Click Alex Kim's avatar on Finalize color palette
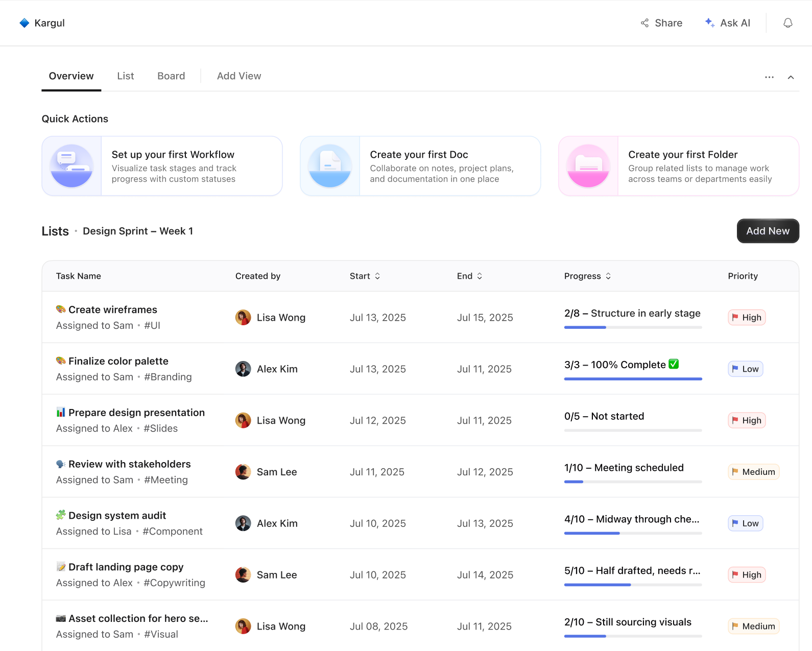 (x=243, y=369)
